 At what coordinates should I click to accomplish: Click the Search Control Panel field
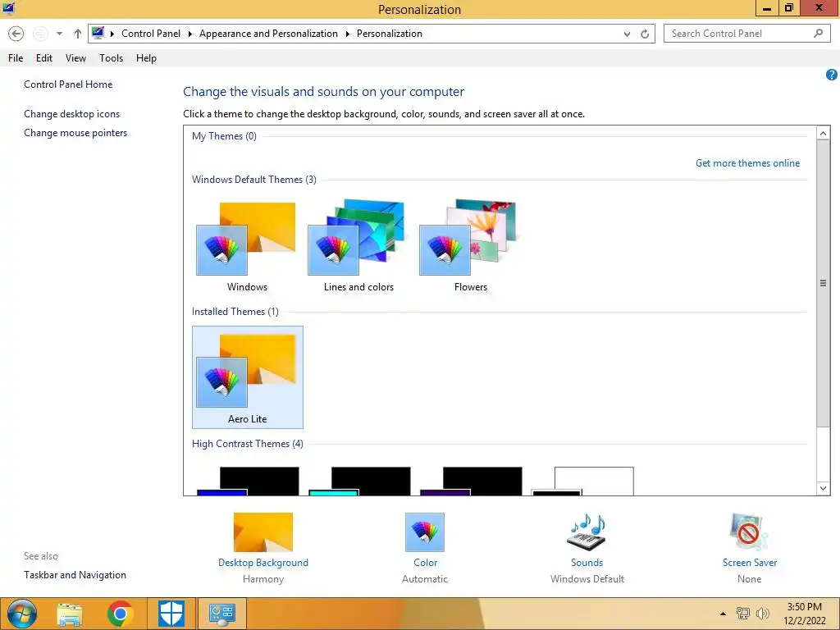tap(746, 34)
